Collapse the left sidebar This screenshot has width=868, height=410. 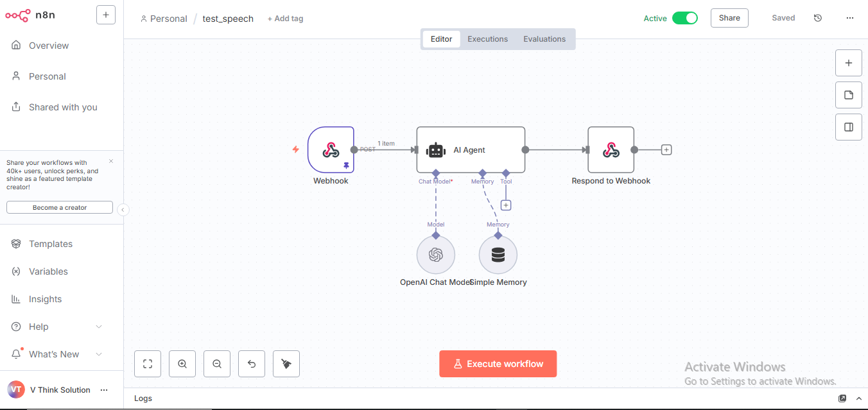tap(123, 210)
